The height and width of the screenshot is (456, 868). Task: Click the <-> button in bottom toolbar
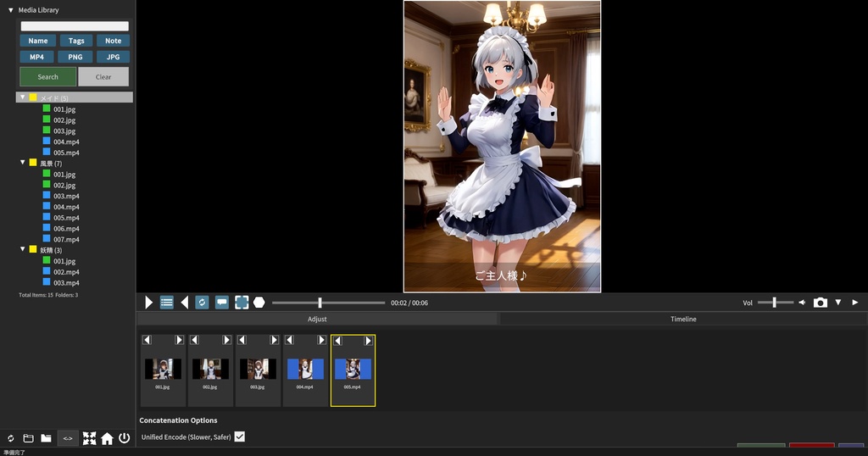click(x=68, y=438)
